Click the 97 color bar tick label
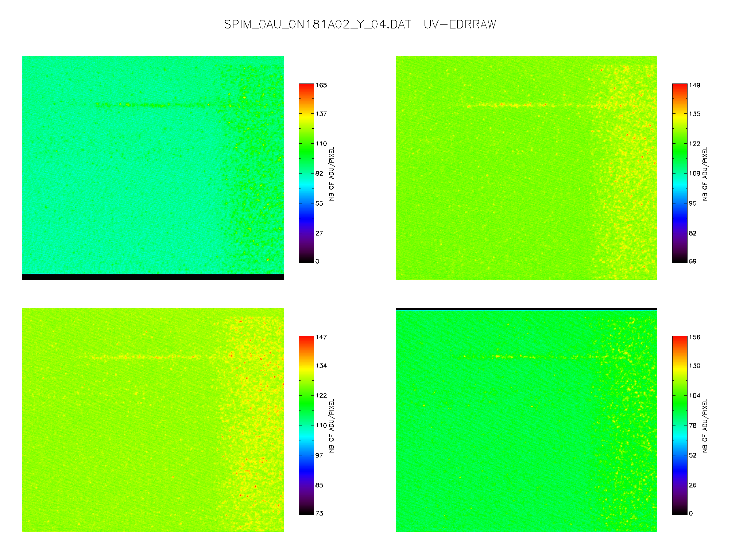This screenshot has width=747, height=560. click(x=319, y=455)
